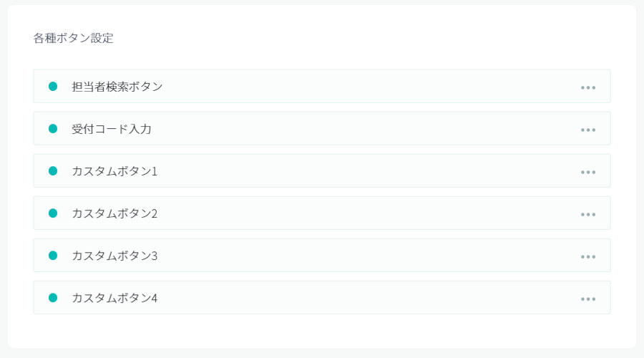The height and width of the screenshot is (358, 644).
Task: Expand the 担当者検索ボタン settings row
Action: click(x=322, y=87)
